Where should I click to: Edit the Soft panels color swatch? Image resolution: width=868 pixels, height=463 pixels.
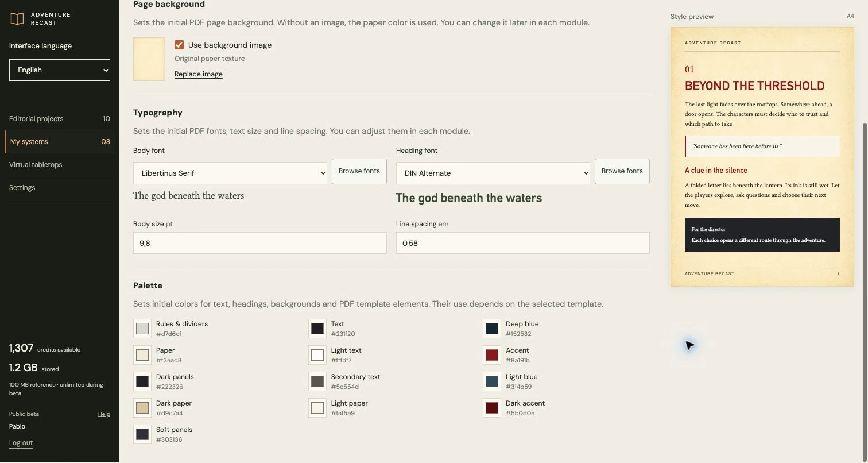tap(142, 434)
